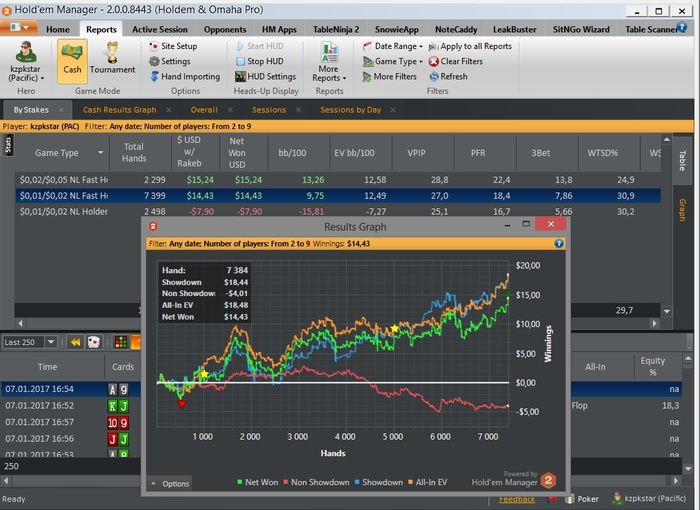The image size is (700, 510).
Task: Open the HM Apps tab
Action: pyautogui.click(x=279, y=29)
